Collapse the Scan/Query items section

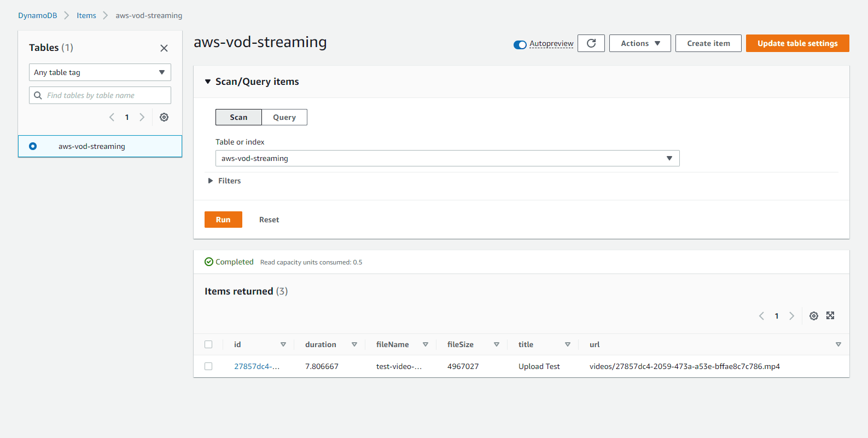(x=208, y=82)
